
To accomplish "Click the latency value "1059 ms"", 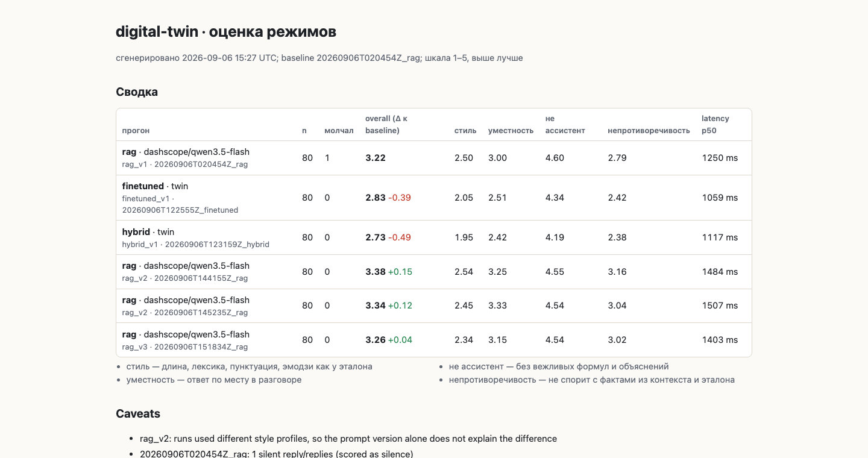I will (720, 198).
